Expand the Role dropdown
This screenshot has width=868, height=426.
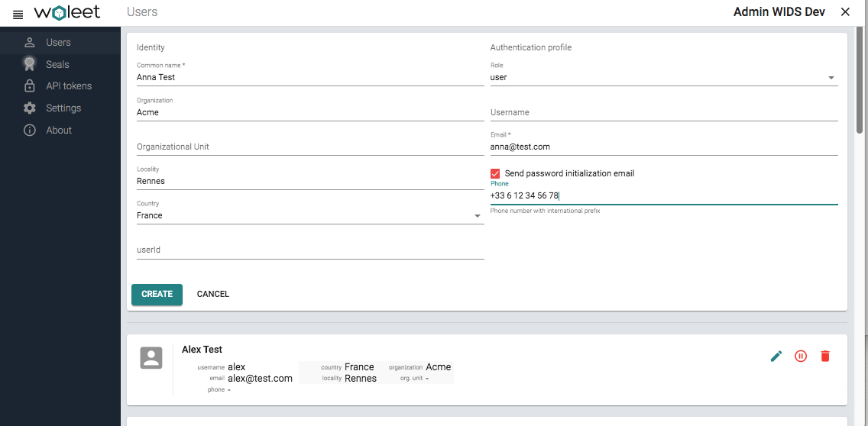click(x=663, y=77)
